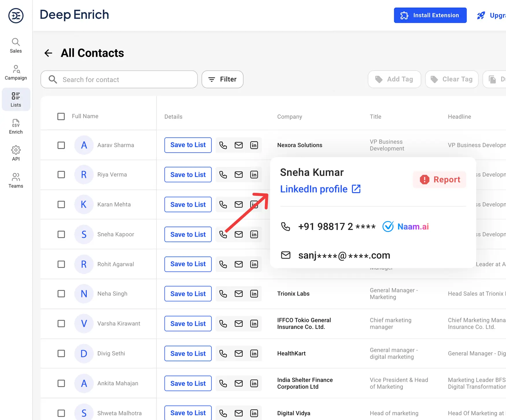The width and height of the screenshot is (506, 420).
Task: Click the masked phone number +91 98817 2
Action: 337,226
